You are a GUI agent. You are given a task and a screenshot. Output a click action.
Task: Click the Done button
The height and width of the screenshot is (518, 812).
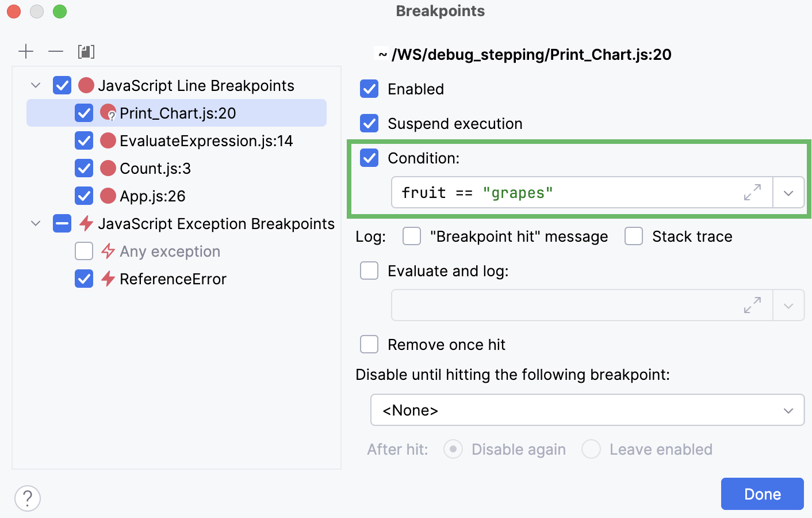[x=762, y=494]
